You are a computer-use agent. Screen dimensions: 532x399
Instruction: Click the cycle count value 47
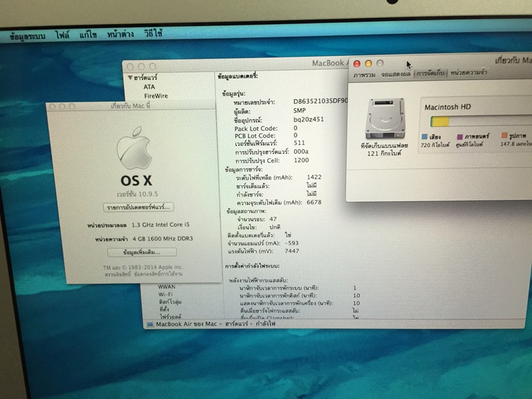coord(273,219)
